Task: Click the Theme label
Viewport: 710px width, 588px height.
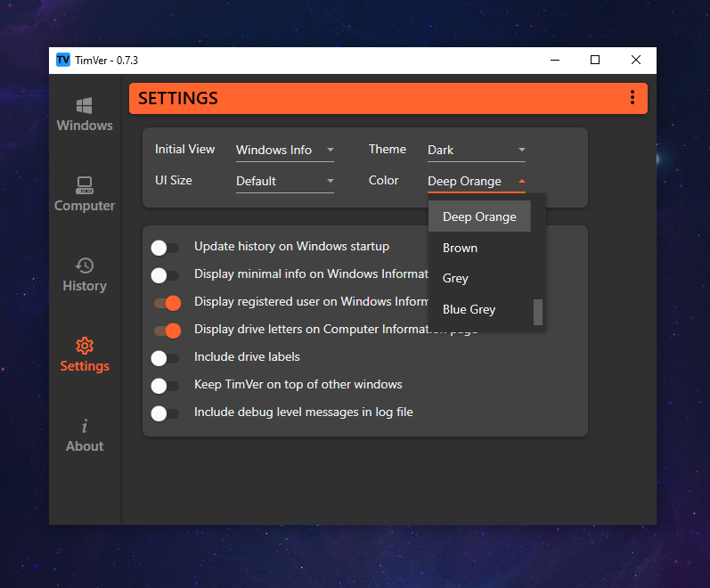Action: coord(388,149)
